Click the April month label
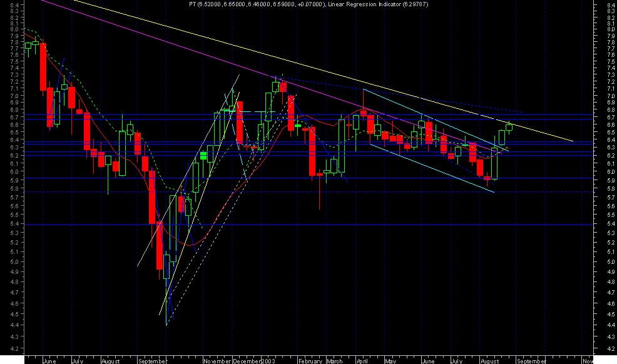Image resolution: width=617 pixels, height=364 pixels. coord(362,361)
